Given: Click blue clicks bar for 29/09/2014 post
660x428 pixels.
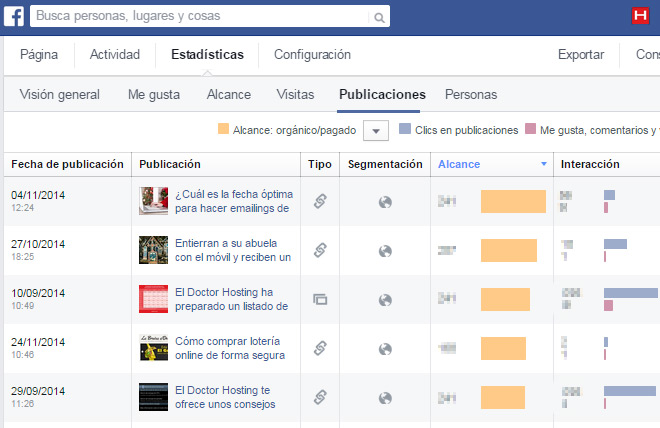Looking at the screenshot, I should [x=630, y=391].
